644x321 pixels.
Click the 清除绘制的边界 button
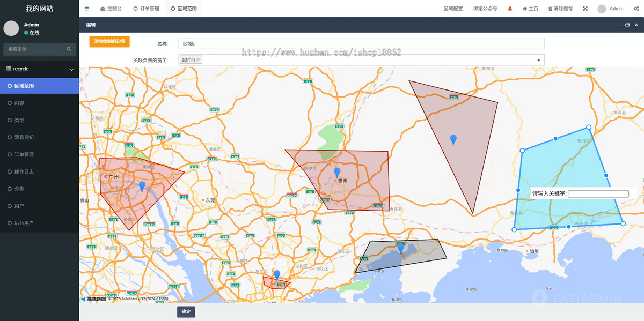coord(109,41)
